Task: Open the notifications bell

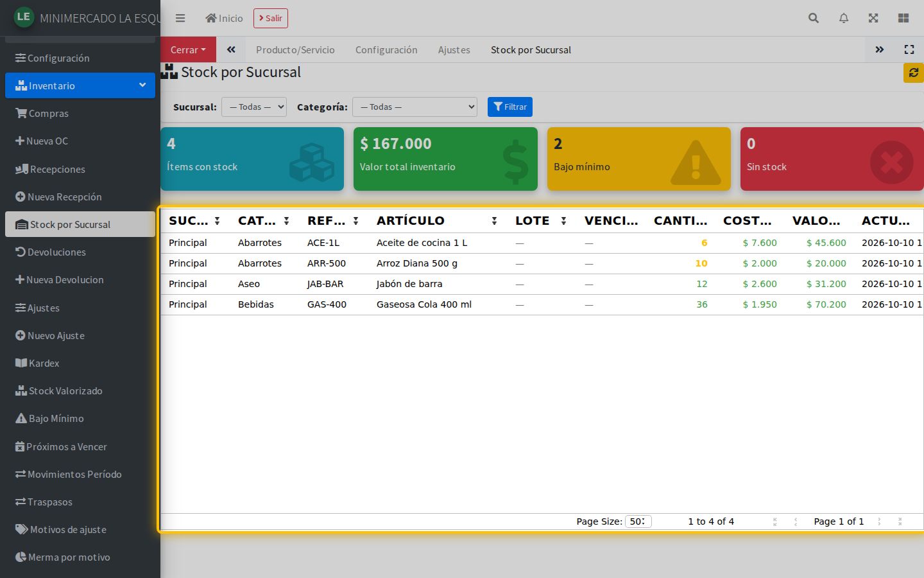Action: [844, 18]
